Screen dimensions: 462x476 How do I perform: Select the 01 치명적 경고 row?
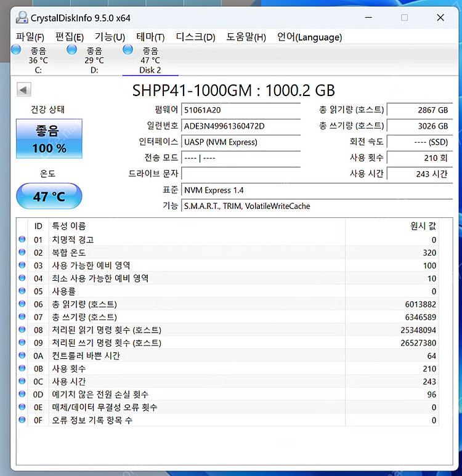pyautogui.click(x=228, y=240)
